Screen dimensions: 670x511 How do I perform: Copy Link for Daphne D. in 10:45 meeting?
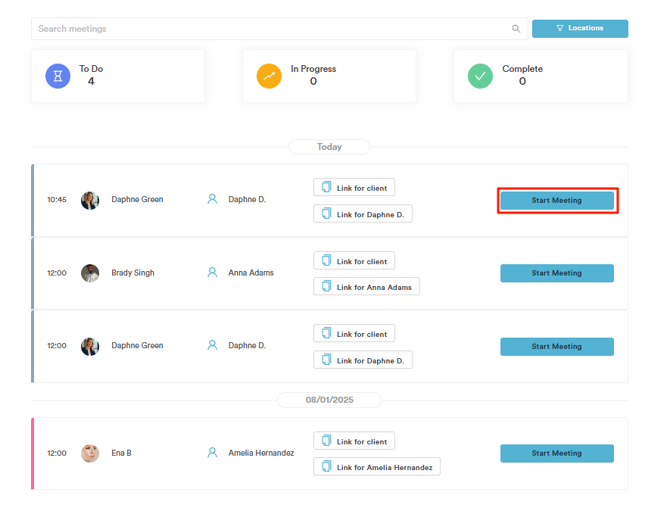(363, 214)
